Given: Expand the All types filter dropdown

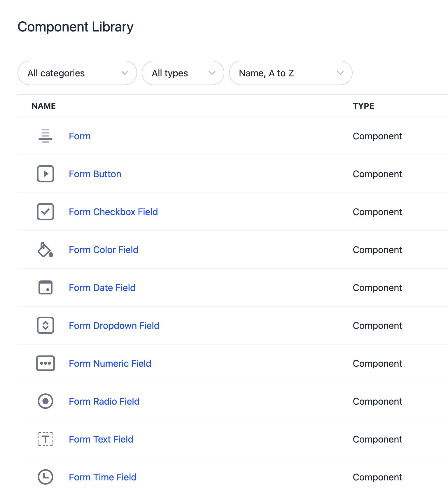Looking at the screenshot, I should 183,73.
